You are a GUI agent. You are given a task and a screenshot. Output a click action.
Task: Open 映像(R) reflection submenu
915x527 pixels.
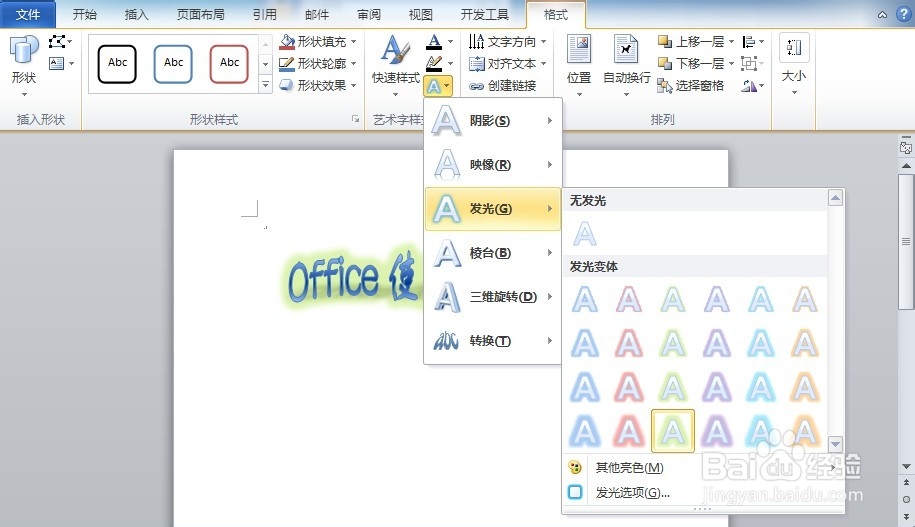493,165
